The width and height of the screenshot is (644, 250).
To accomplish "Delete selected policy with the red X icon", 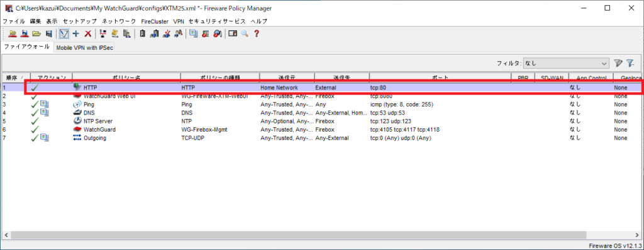I will coord(88,34).
